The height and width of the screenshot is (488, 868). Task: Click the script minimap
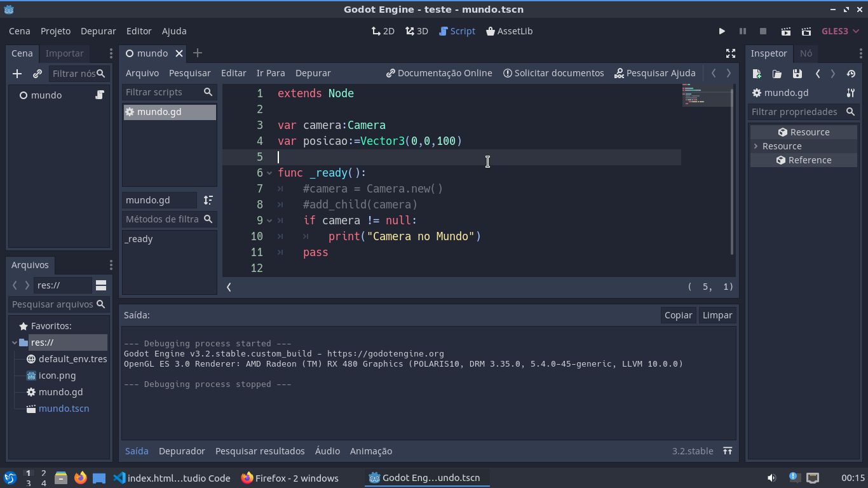tap(706, 95)
